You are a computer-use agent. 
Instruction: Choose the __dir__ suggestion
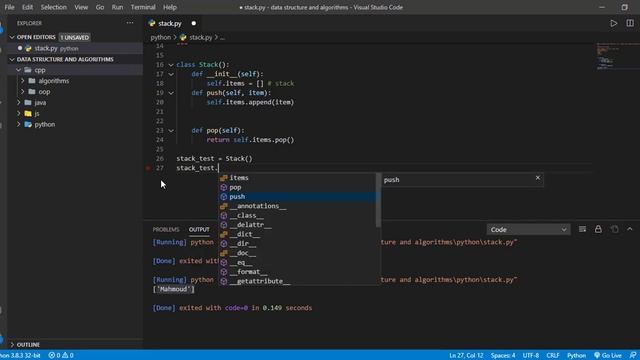[x=297, y=243]
